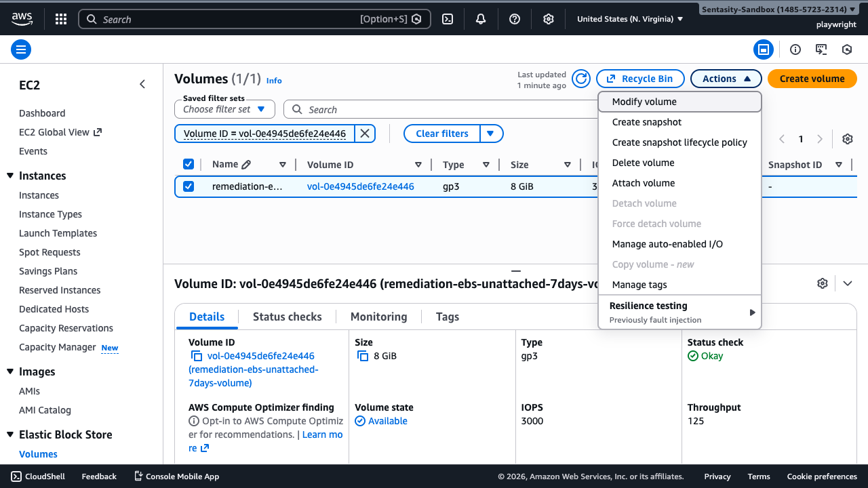Copy the Volume ID in details
868x488 pixels.
197,356
